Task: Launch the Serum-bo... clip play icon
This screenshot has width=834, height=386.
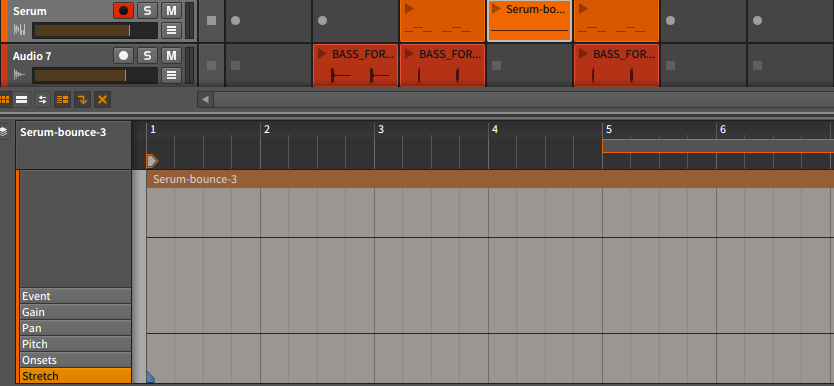Action: (497, 9)
